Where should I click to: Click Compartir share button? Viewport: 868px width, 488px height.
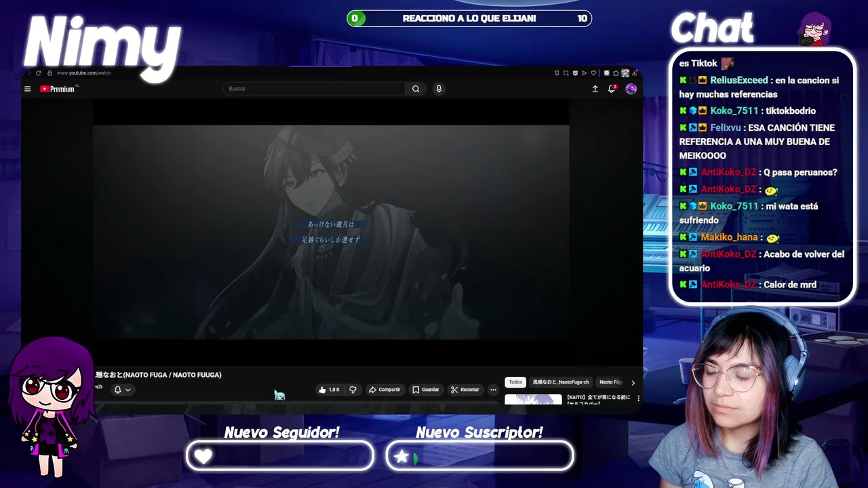[384, 390]
